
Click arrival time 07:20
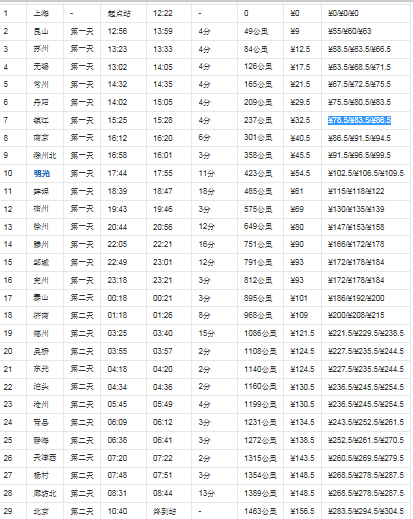[x=117, y=458]
